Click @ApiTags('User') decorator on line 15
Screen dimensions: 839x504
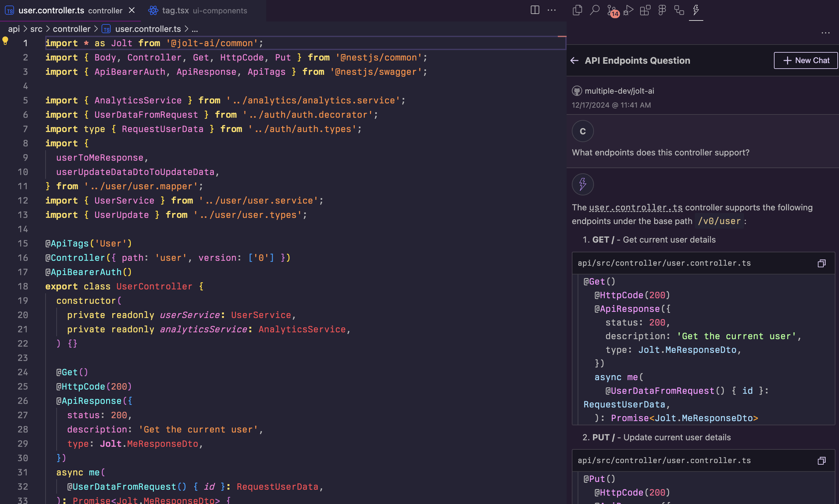(x=89, y=244)
